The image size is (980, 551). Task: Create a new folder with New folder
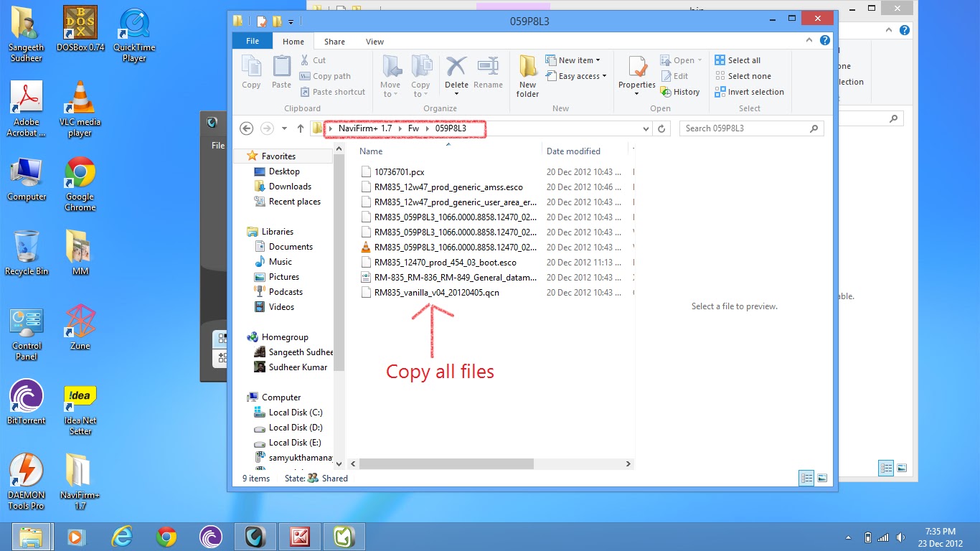click(527, 76)
